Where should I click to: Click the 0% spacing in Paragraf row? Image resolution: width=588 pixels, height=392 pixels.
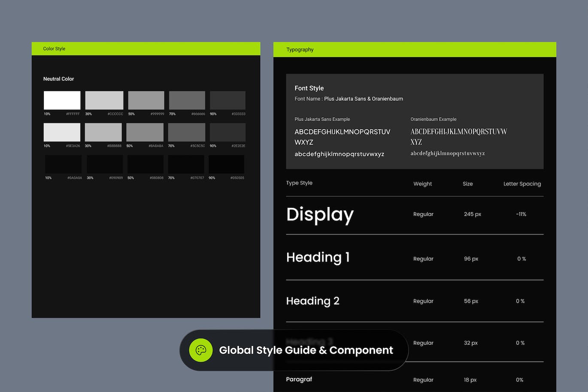coord(520,380)
